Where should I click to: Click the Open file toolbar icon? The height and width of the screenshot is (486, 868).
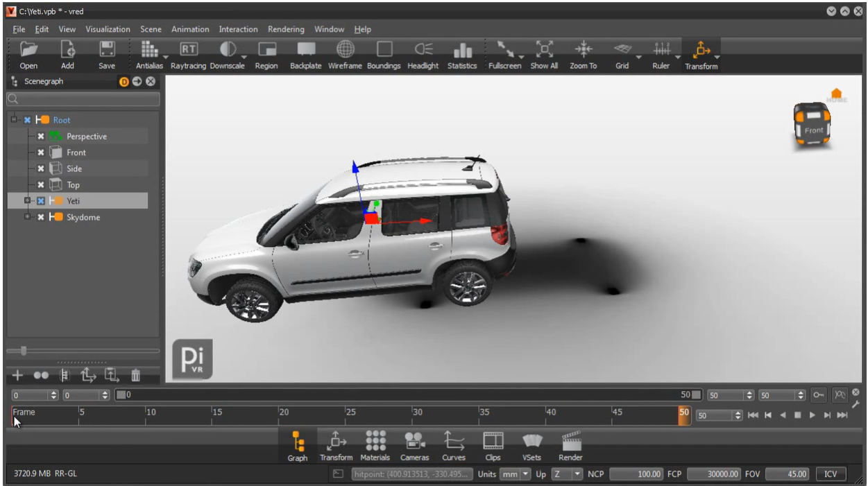click(x=28, y=50)
